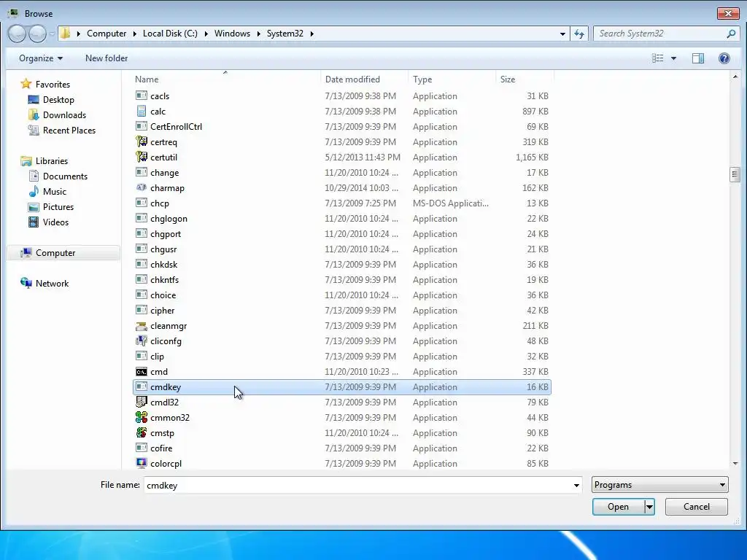Click the cmmon32 application icon
747x560 pixels.
coord(141,418)
